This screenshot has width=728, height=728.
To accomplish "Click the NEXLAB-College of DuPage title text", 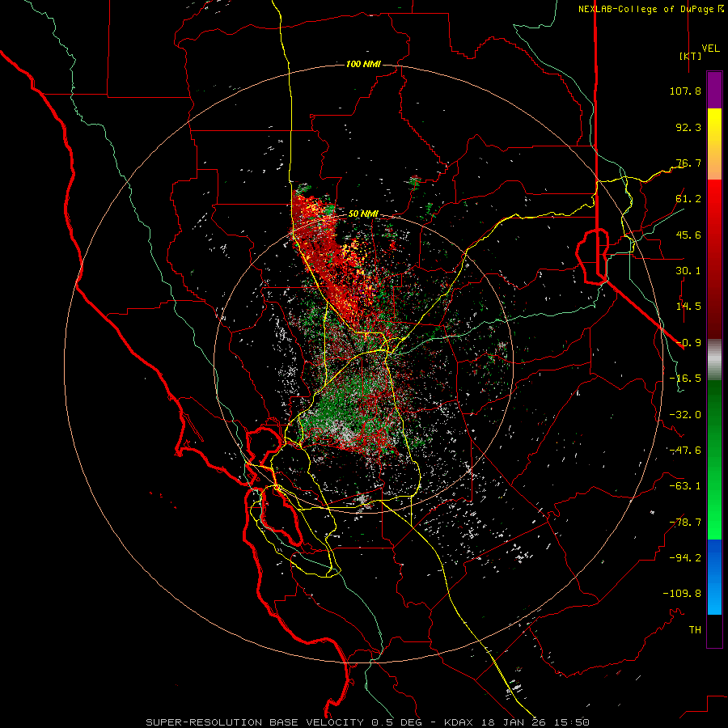I will 646,9.
